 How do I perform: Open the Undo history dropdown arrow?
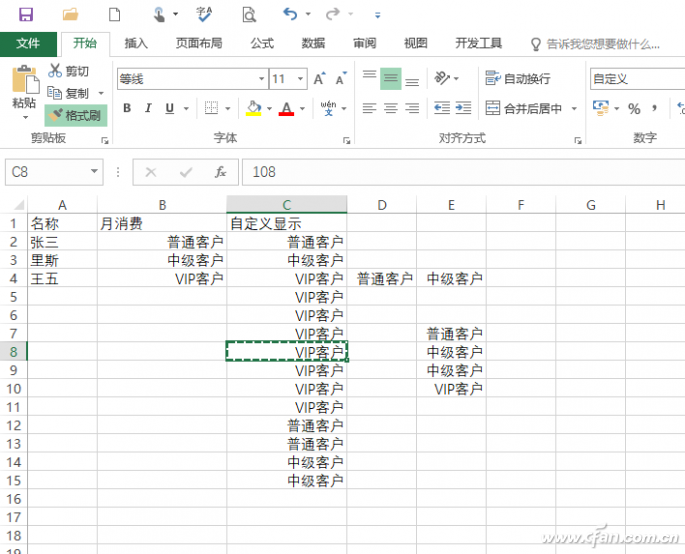click(308, 14)
